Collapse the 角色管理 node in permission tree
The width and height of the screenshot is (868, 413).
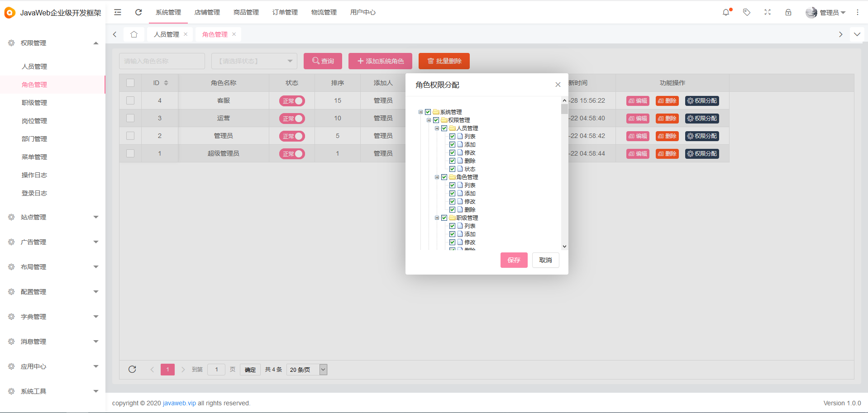(x=437, y=177)
